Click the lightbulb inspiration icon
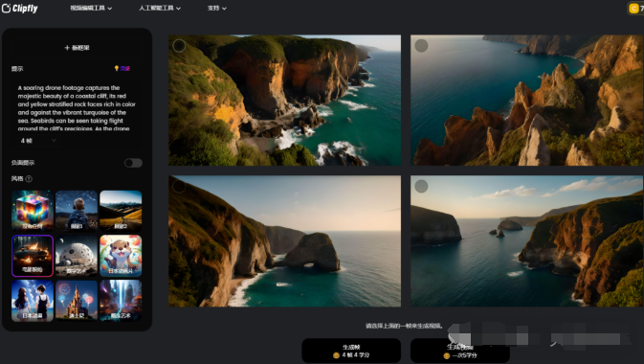The image size is (644, 364). (x=116, y=68)
